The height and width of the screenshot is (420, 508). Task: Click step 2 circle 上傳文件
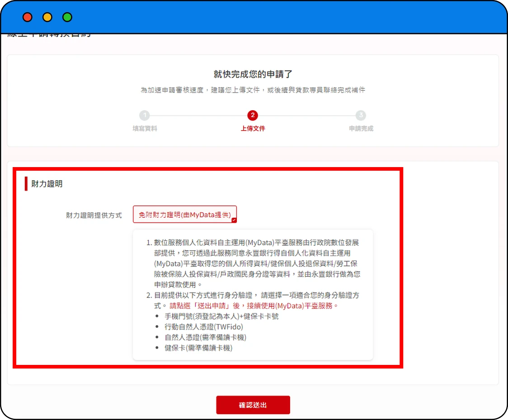click(253, 115)
